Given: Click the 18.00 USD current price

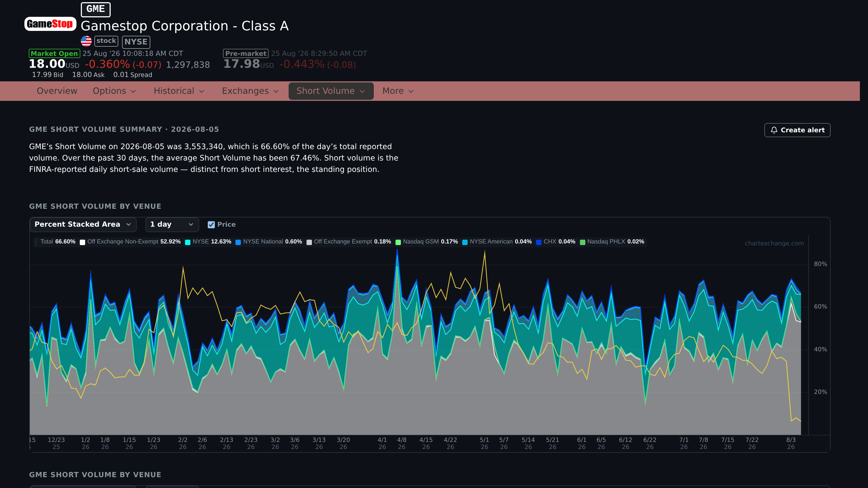Looking at the screenshot, I should click(x=54, y=64).
